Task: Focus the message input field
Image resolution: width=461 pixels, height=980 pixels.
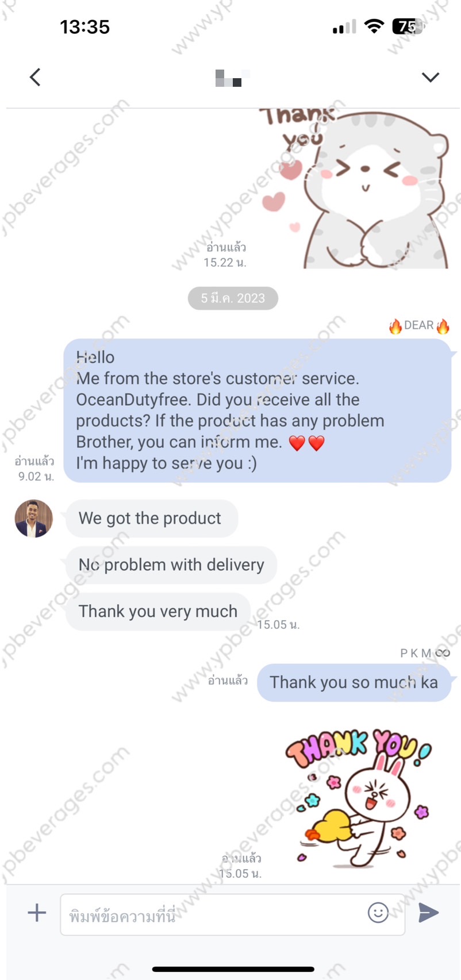Action: point(232,914)
